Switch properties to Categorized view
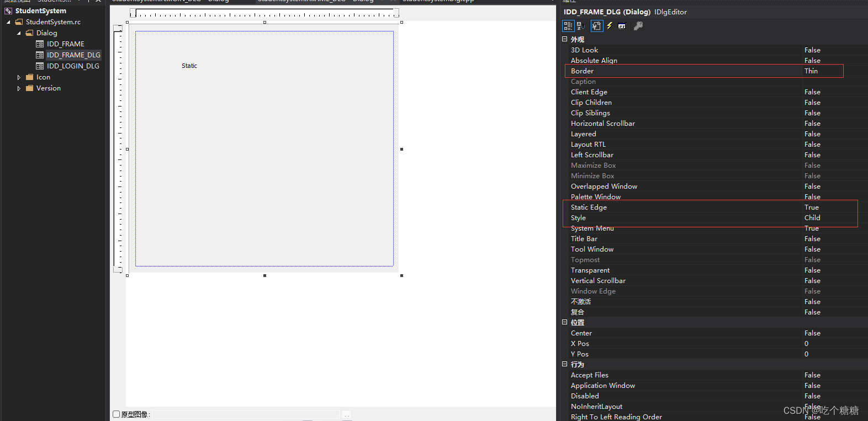Screen dimensions: 868x421 (568, 26)
